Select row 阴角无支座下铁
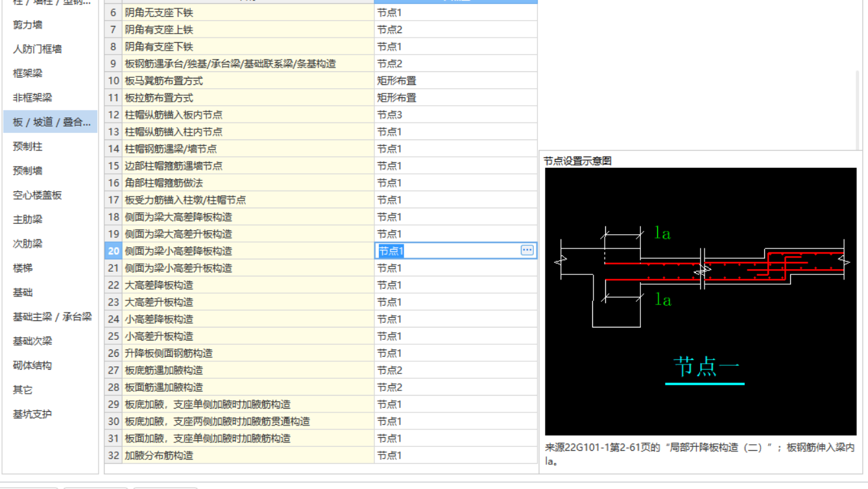The height and width of the screenshot is (489, 868). coord(248,13)
